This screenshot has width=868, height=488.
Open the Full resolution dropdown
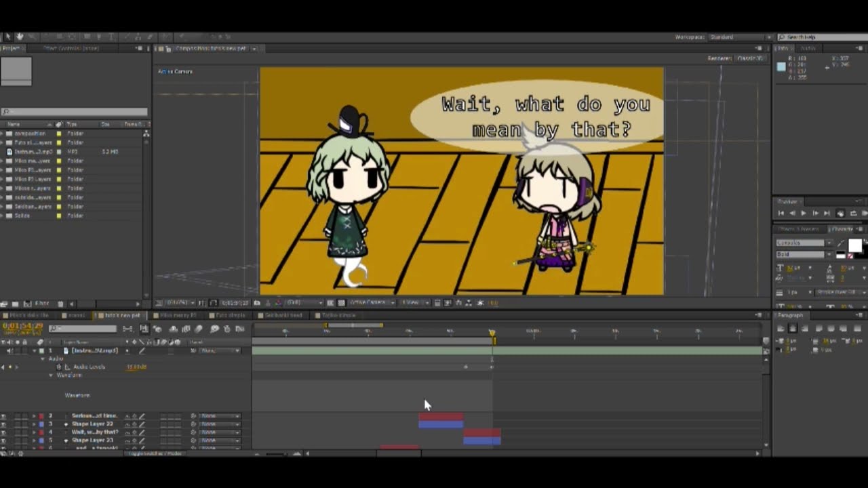(304, 302)
